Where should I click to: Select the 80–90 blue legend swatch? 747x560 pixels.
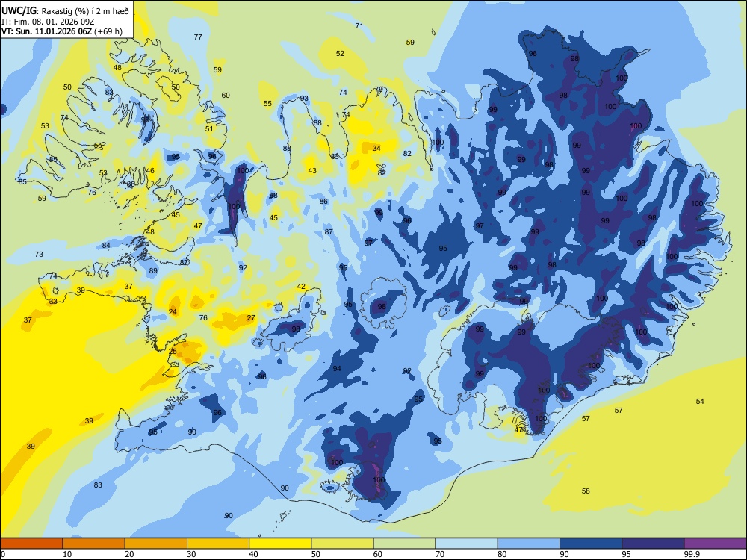pos(529,544)
